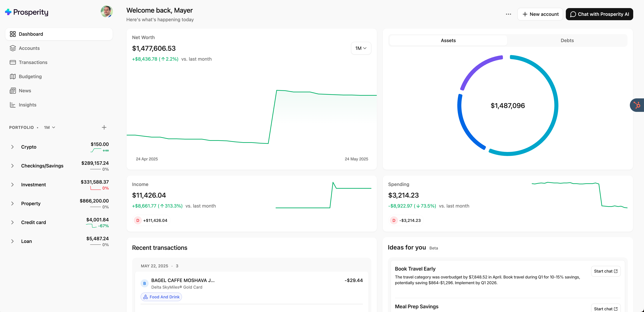Click the HubSpot widget icon
This screenshot has width=644, height=312.
(637, 105)
